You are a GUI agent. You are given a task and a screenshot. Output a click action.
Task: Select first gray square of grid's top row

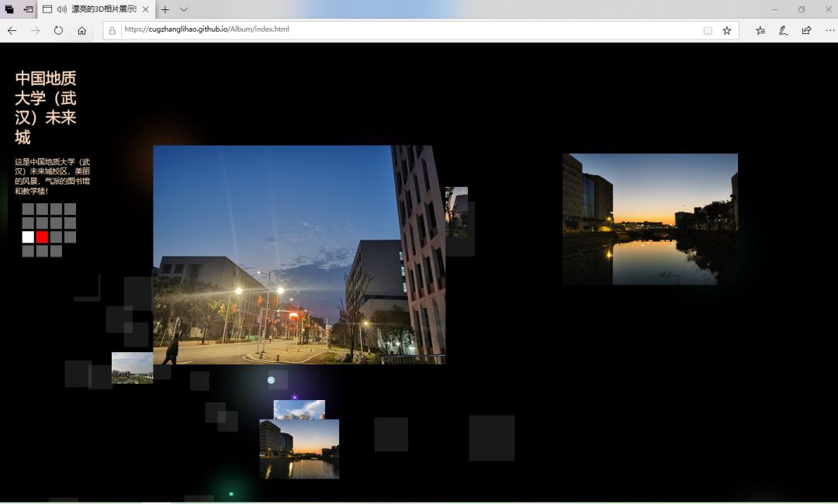point(29,209)
